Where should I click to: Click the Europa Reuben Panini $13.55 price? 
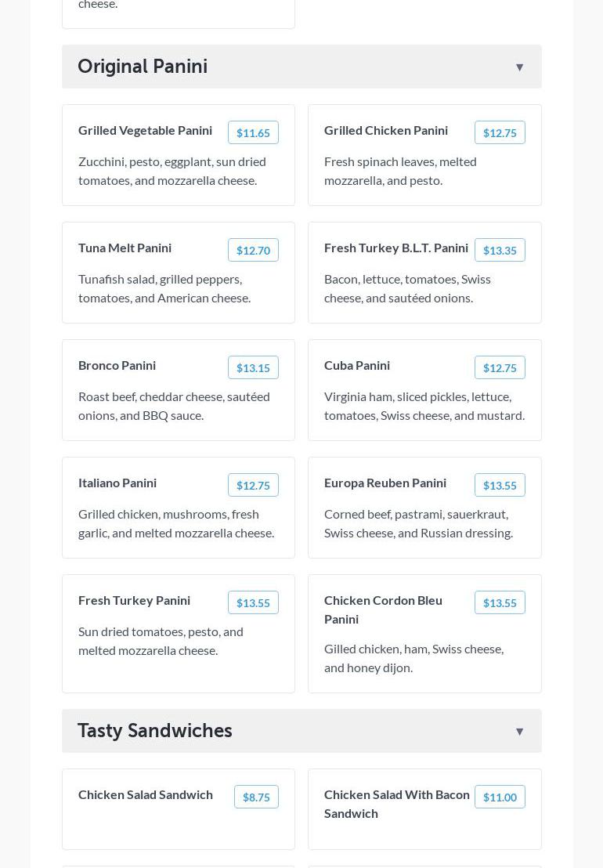coord(500,486)
